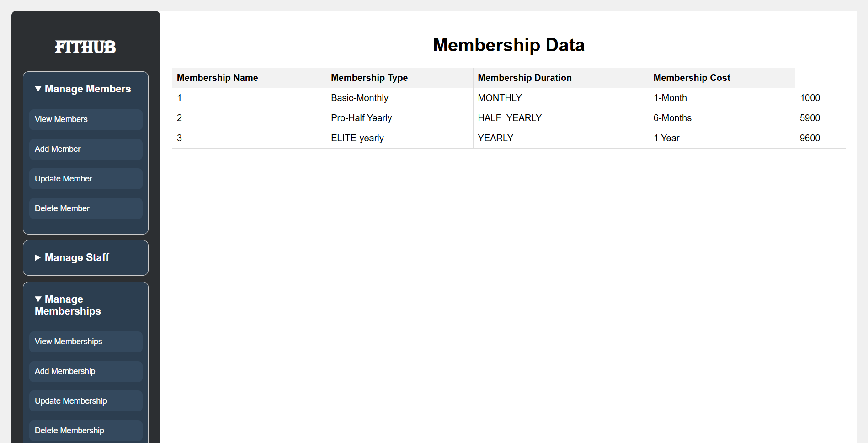Screen dimensions: 868x443
Task: Click the Membership Name column header
Action: [218, 78]
